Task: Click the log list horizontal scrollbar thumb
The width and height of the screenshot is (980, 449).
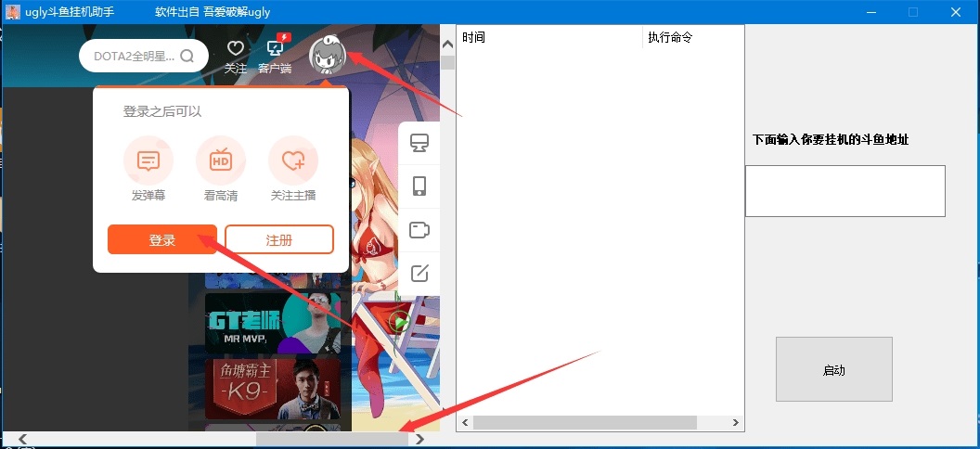Action: click(585, 423)
